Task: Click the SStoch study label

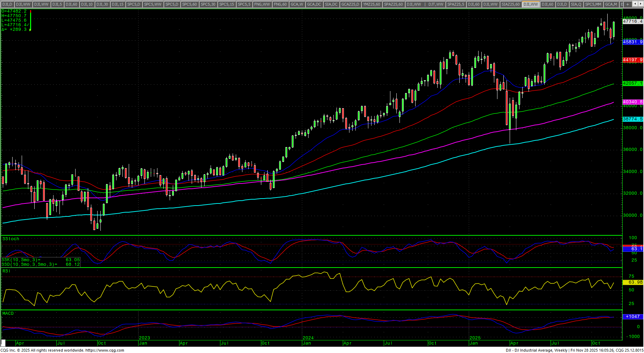Action: pyautogui.click(x=11, y=239)
